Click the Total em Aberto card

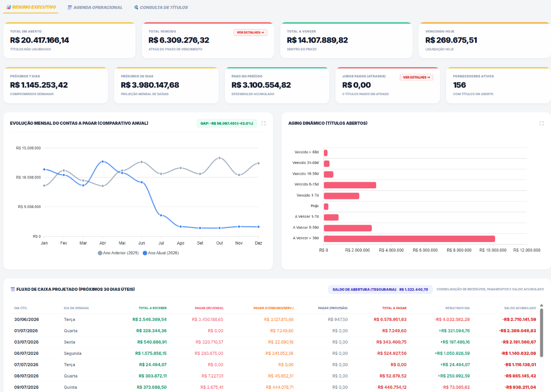point(69,40)
